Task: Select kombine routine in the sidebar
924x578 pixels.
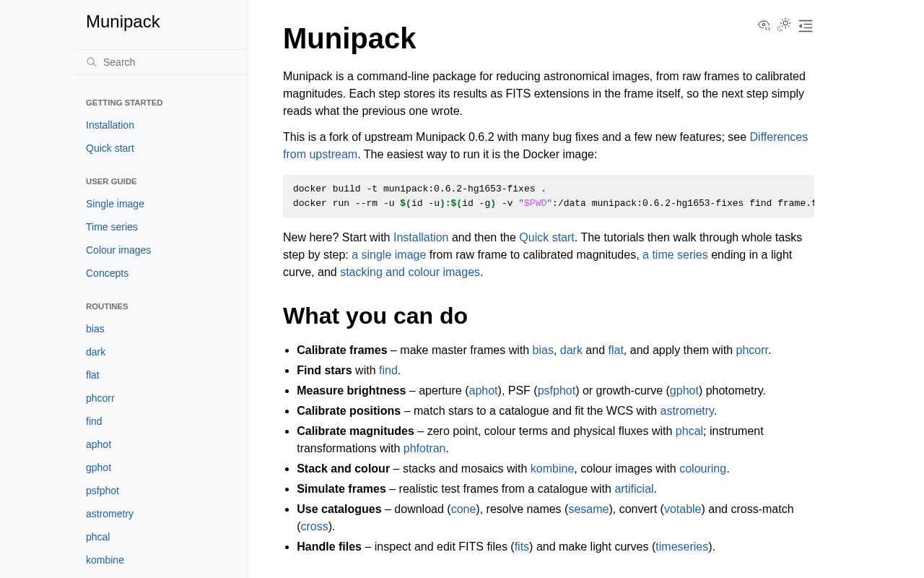Action: (105, 560)
